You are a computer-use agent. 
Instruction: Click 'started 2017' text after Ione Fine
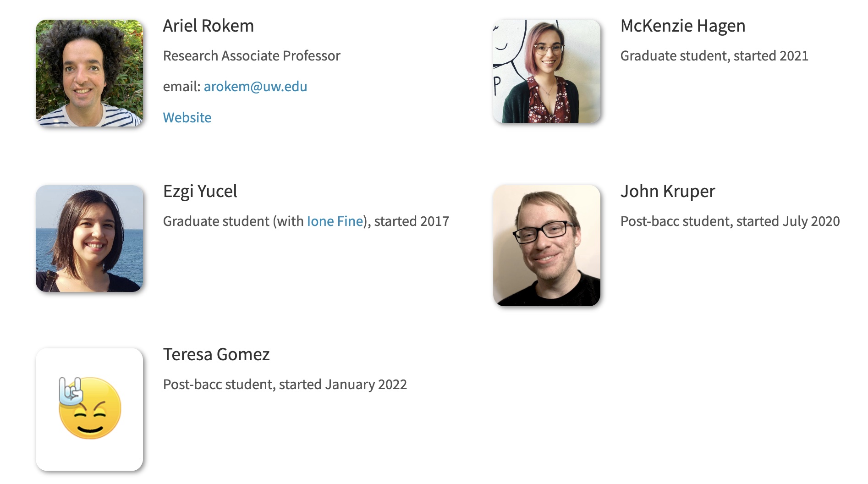tap(412, 221)
